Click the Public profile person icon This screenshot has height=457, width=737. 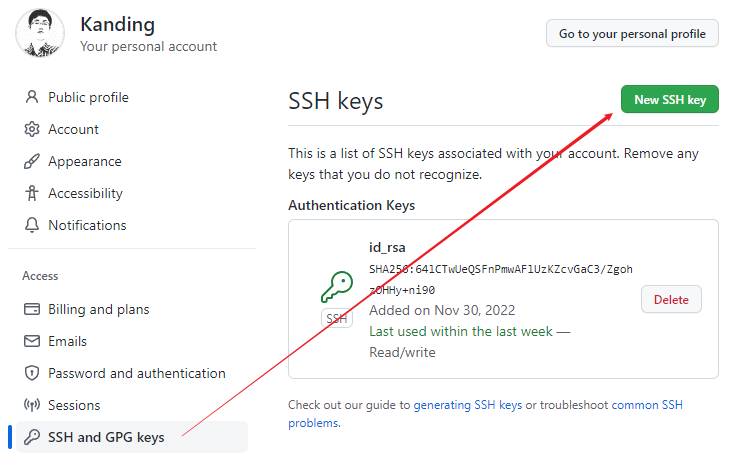(x=31, y=97)
